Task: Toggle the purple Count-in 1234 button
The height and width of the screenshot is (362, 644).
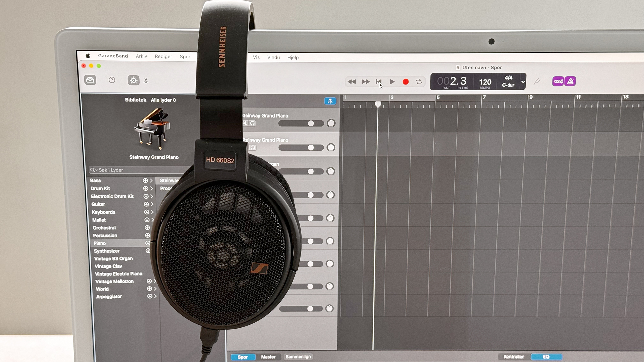Action: [558, 81]
